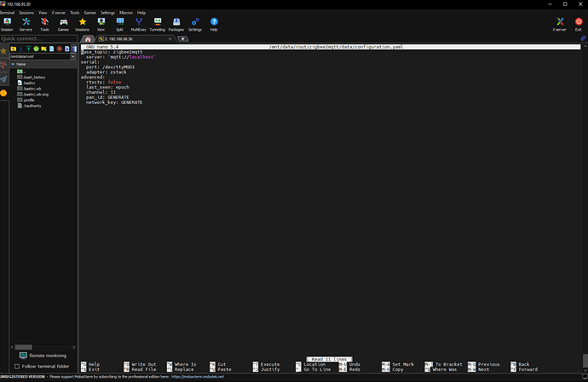Click the paperclip icon at top right
This screenshot has width=588, height=382.
coord(583,38)
